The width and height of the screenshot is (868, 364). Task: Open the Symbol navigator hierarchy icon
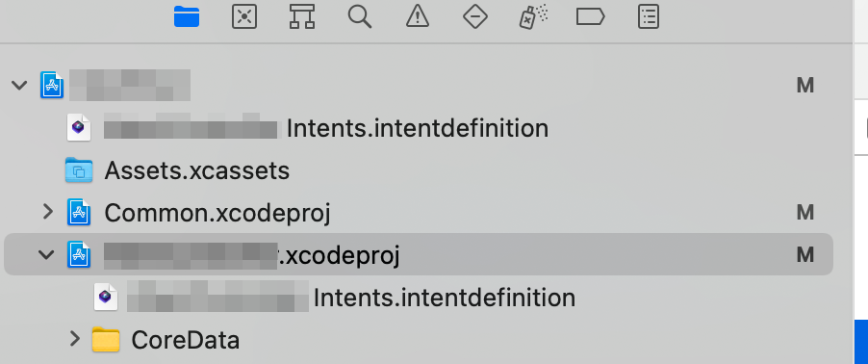click(x=302, y=16)
